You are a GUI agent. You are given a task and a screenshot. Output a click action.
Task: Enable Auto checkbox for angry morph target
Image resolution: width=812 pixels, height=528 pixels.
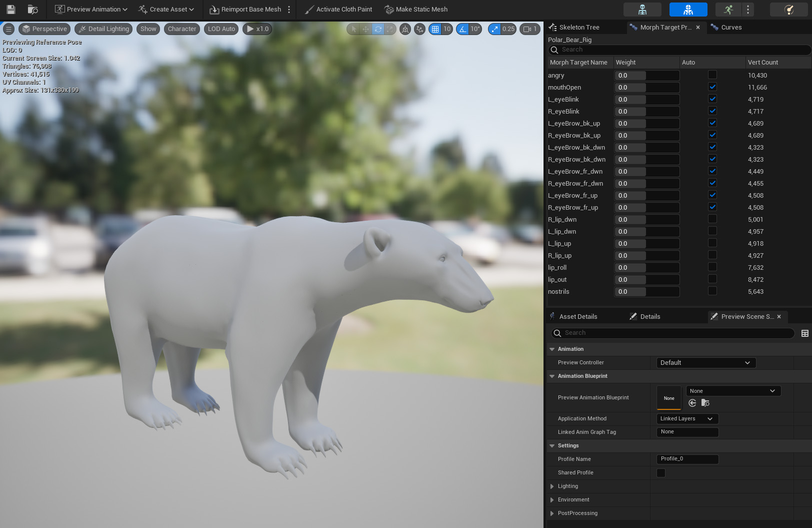point(712,75)
